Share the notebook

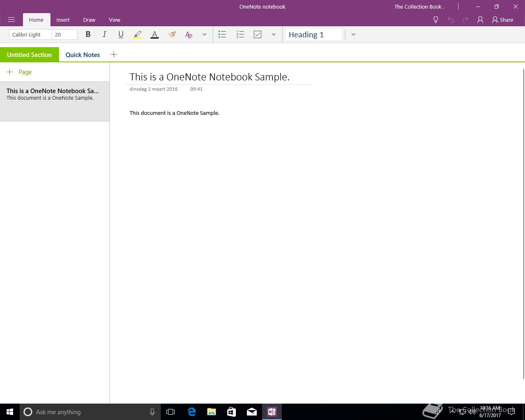[x=503, y=20]
